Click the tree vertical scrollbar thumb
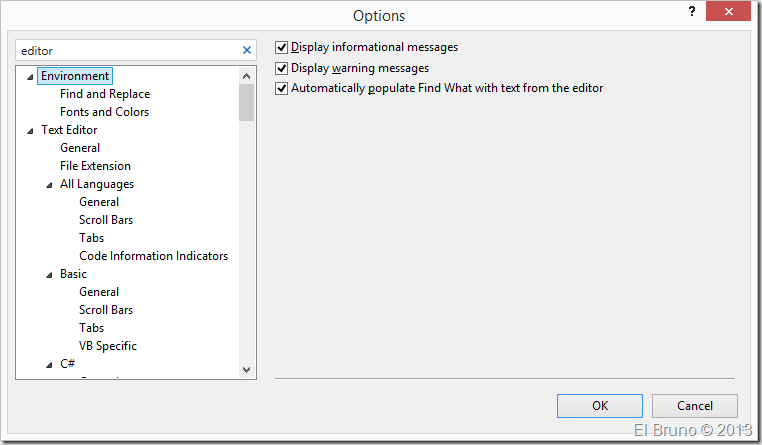Image resolution: width=762 pixels, height=445 pixels. click(x=246, y=102)
